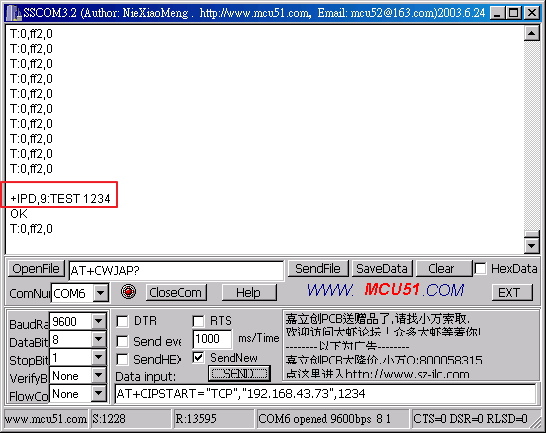Click the OpenFile button
This screenshot has width=546, height=433.
(x=36, y=269)
